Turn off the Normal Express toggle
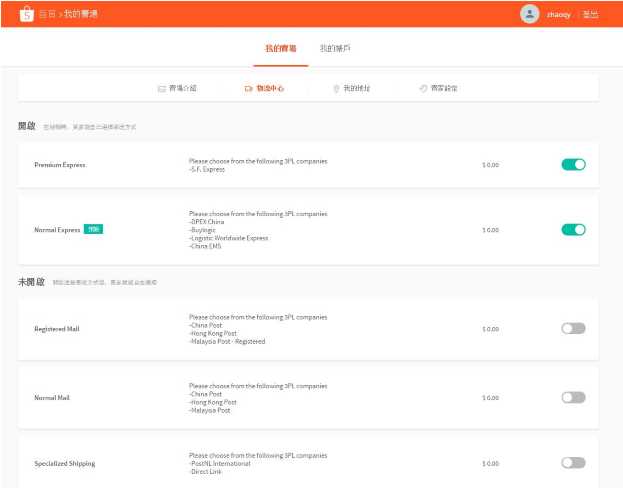 [x=573, y=229]
